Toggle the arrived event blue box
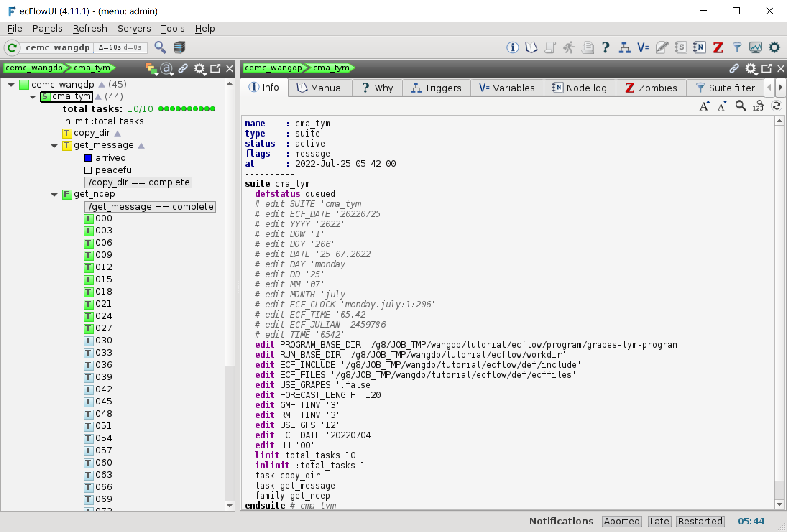This screenshot has height=532, width=787. pyautogui.click(x=88, y=158)
